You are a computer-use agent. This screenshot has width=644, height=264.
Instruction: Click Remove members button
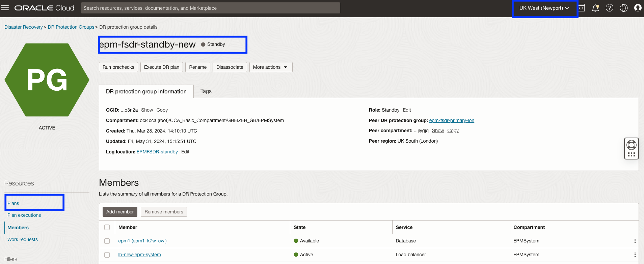tap(164, 212)
